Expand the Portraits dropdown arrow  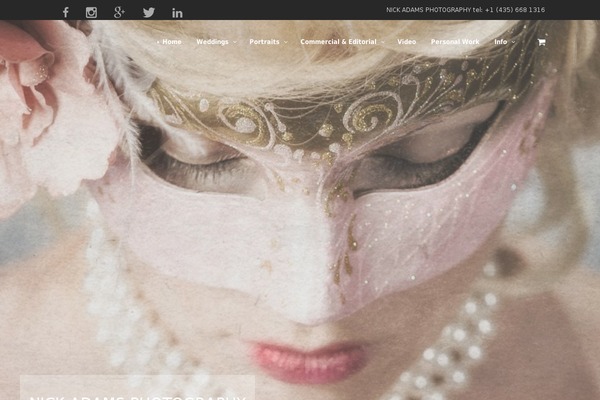tap(285, 42)
